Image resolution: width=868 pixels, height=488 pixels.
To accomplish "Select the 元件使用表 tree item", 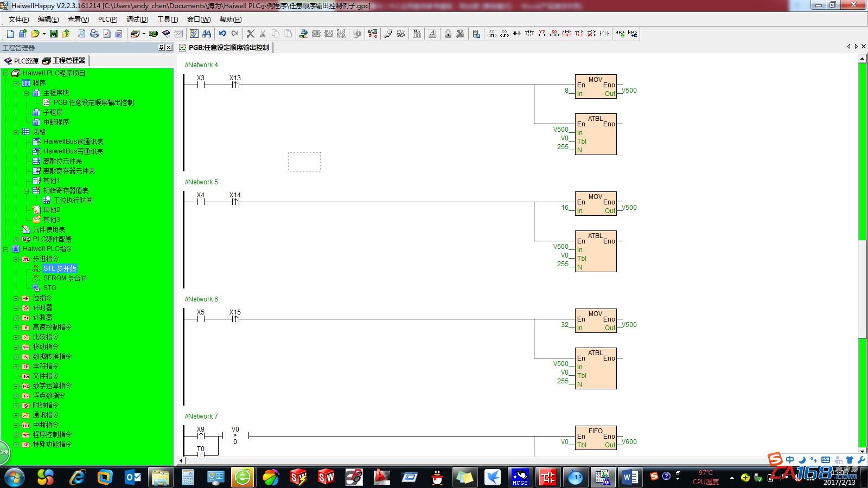I will (49, 229).
